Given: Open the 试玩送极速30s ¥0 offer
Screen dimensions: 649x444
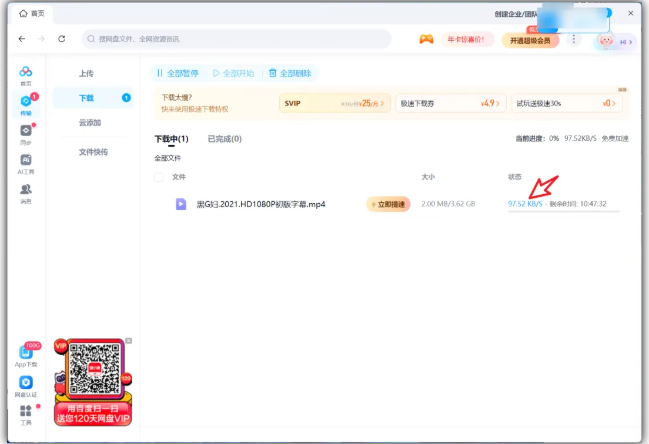Looking at the screenshot, I should [566, 103].
